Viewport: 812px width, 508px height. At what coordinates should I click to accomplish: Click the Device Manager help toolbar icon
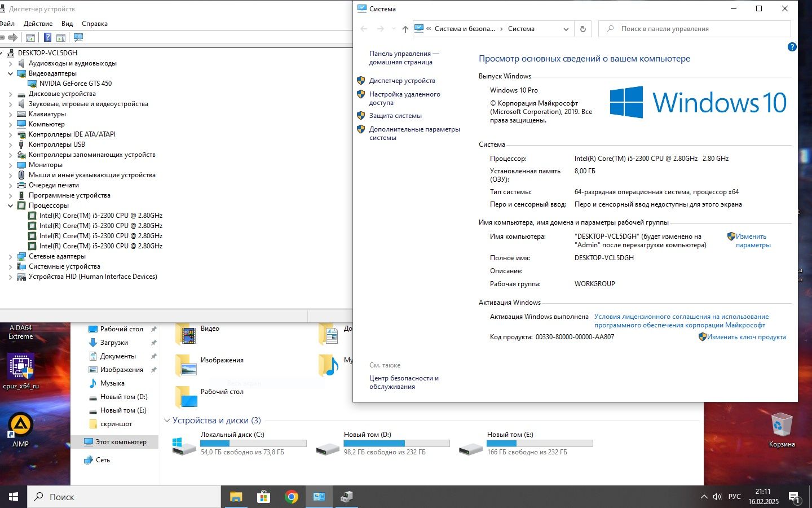coord(47,37)
